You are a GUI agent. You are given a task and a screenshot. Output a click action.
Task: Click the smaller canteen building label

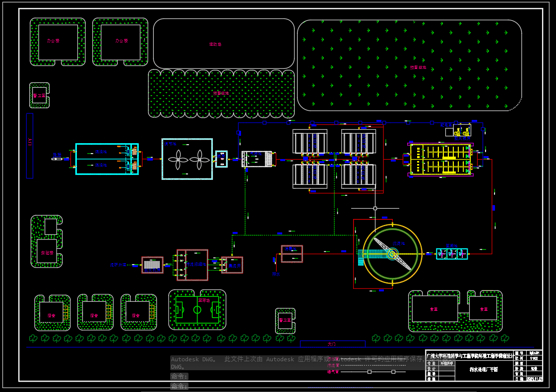pos(484,309)
